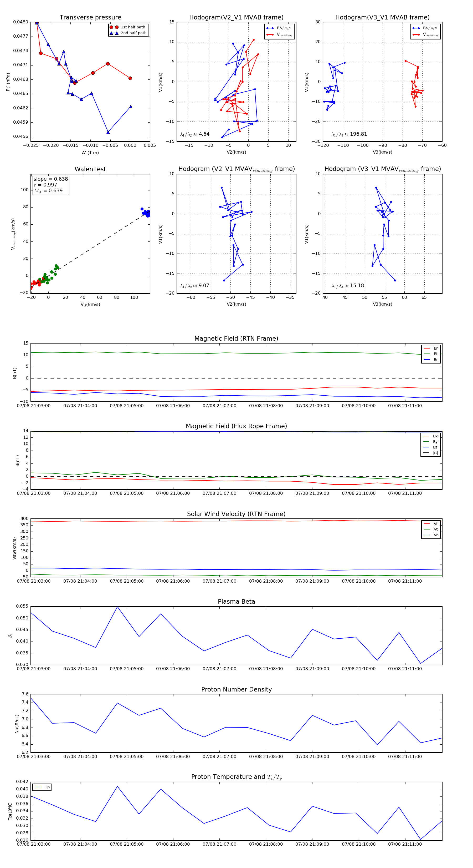Click the '0.0456' tick on transverse pressure axis
The height and width of the screenshot is (868, 473).
pyautogui.click(x=21, y=137)
